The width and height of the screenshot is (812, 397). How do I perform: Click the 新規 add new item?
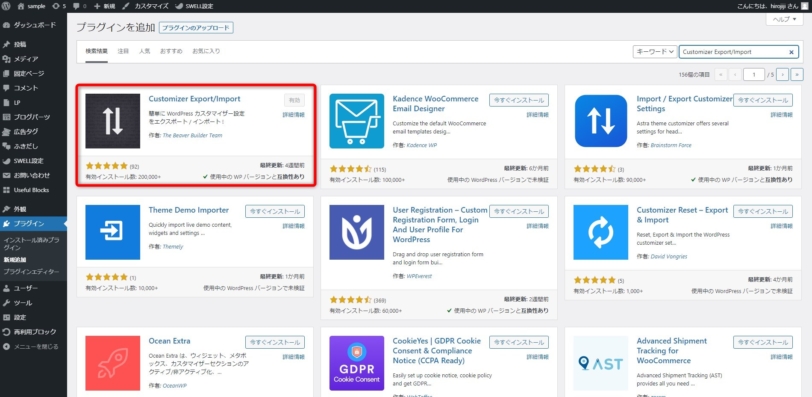point(104,6)
